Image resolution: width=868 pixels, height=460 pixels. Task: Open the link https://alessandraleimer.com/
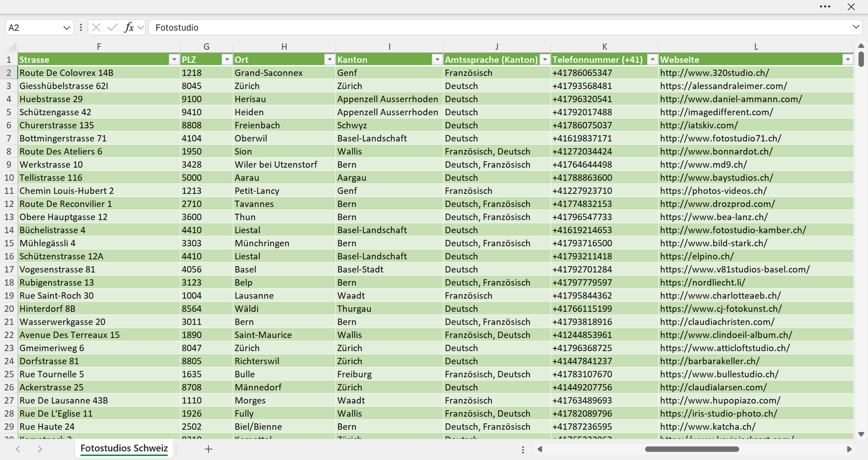tap(723, 86)
